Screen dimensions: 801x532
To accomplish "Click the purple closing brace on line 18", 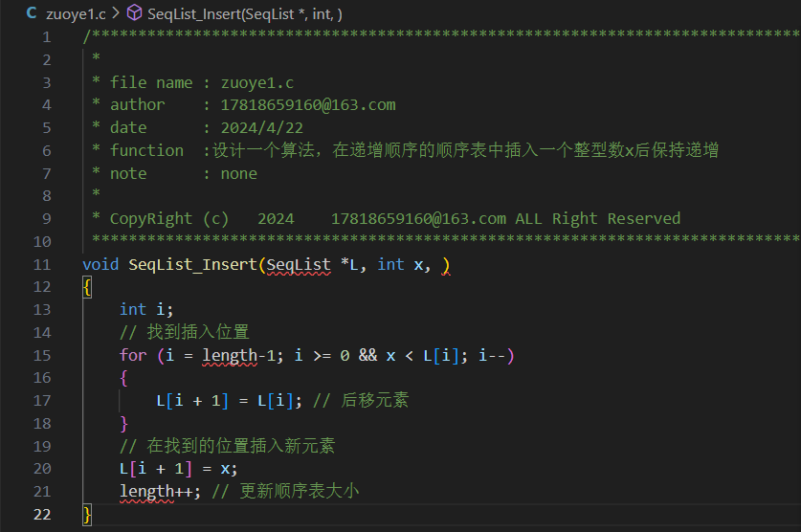I will (x=123, y=424).
